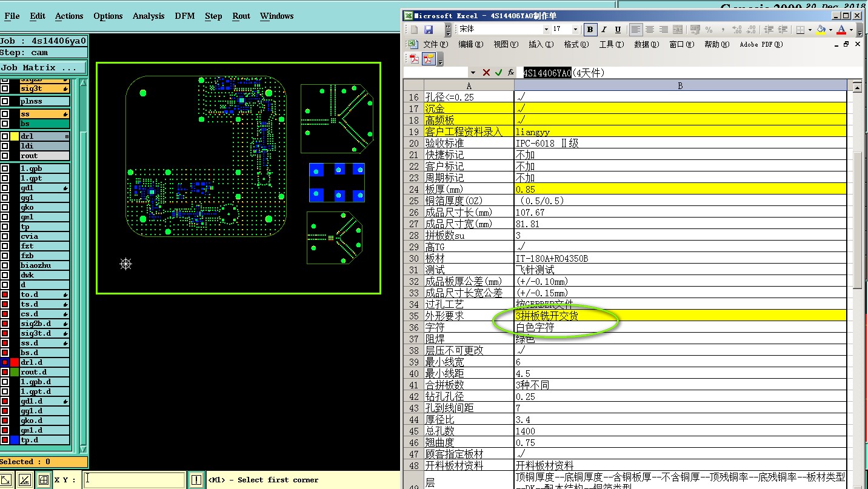
Task: Expand Borders dropdown arrow
Action: tap(810, 30)
